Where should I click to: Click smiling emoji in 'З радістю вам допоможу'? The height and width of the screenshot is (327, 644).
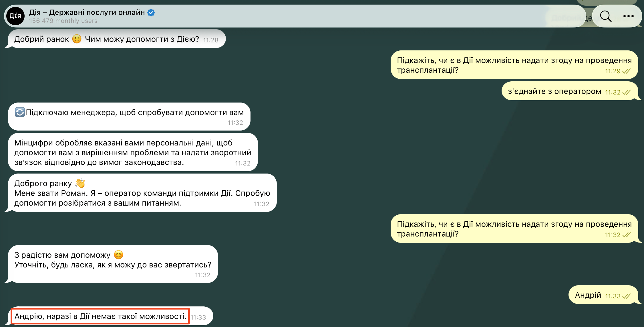pos(118,255)
